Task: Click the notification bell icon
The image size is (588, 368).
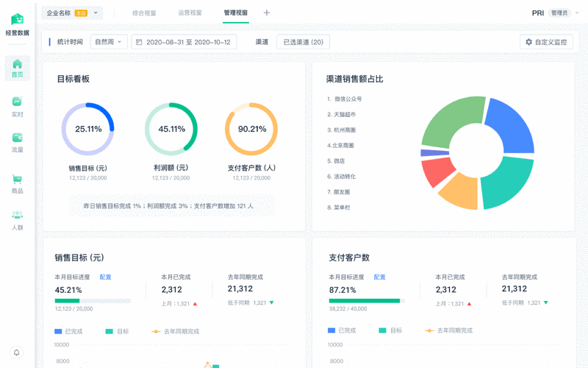Action: pyautogui.click(x=17, y=353)
